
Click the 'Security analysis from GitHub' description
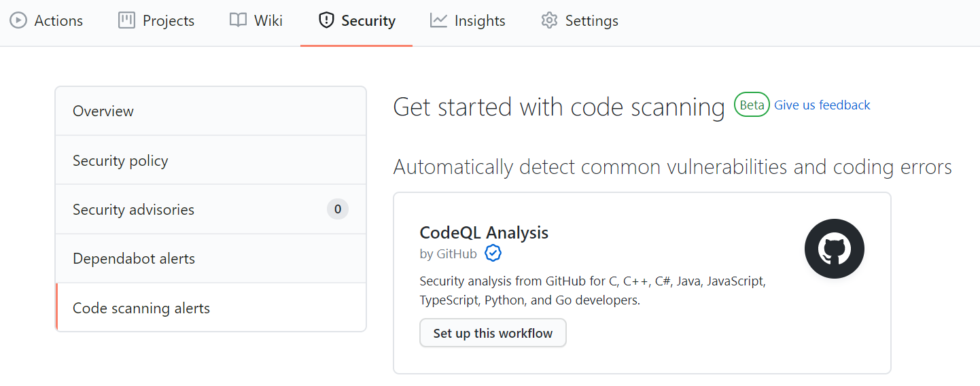pyautogui.click(x=593, y=291)
